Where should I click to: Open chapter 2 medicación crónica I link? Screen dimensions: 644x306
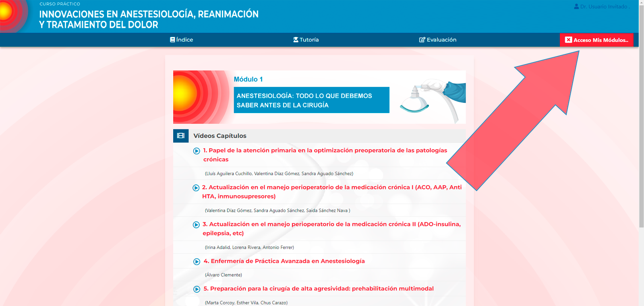pos(332,192)
